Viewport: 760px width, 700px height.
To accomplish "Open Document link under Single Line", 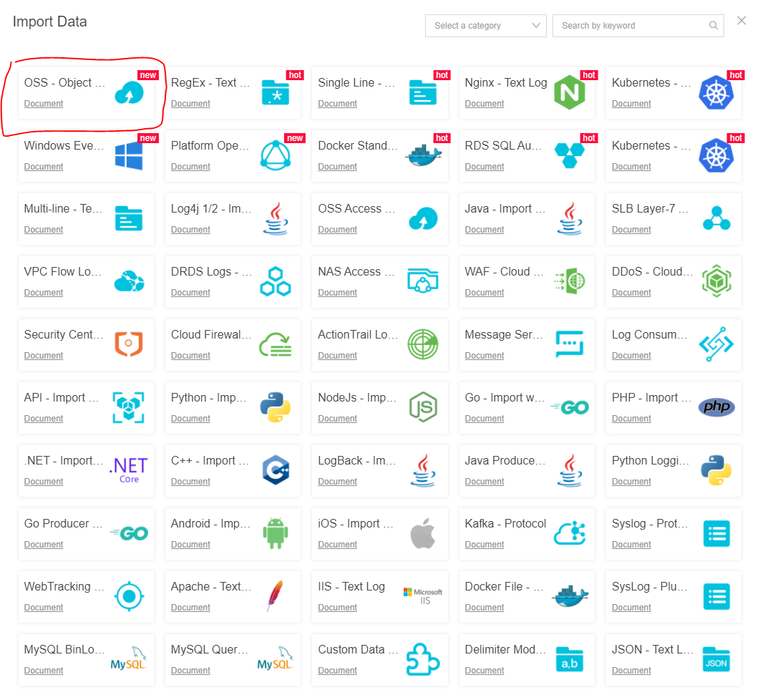I will click(337, 104).
